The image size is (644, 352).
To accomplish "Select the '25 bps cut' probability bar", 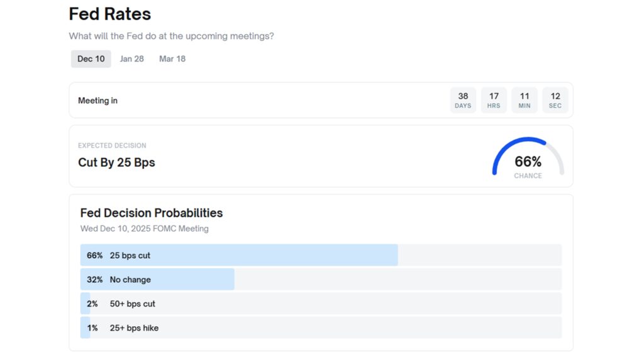I will [239, 256].
